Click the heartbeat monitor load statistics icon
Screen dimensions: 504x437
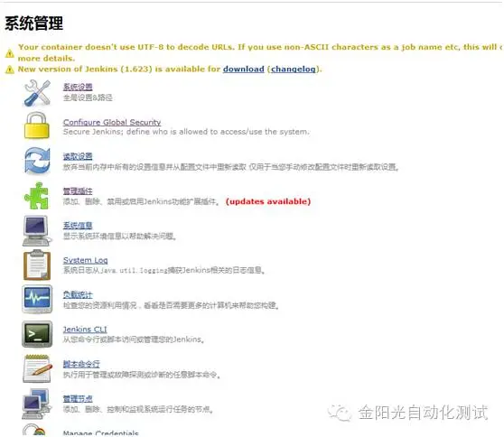(x=37, y=299)
